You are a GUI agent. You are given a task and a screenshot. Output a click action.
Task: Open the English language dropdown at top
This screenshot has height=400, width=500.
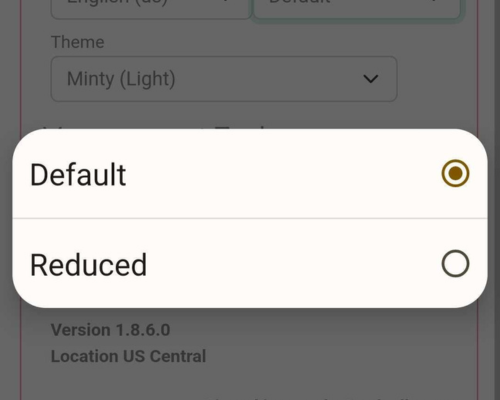(151, 8)
